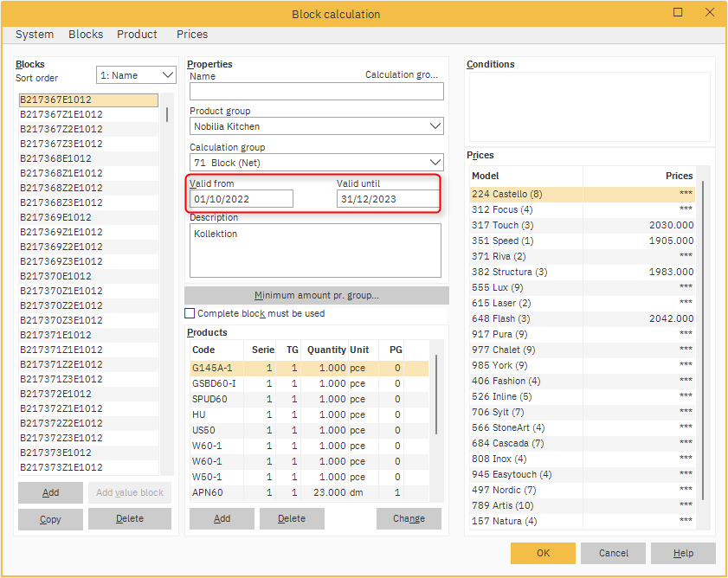Maximize the Block calculation window

678,13
